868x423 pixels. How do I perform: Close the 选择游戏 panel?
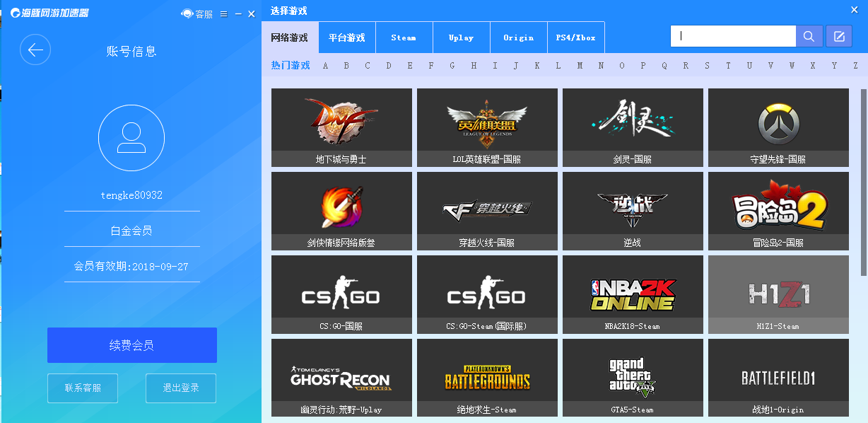tap(855, 11)
